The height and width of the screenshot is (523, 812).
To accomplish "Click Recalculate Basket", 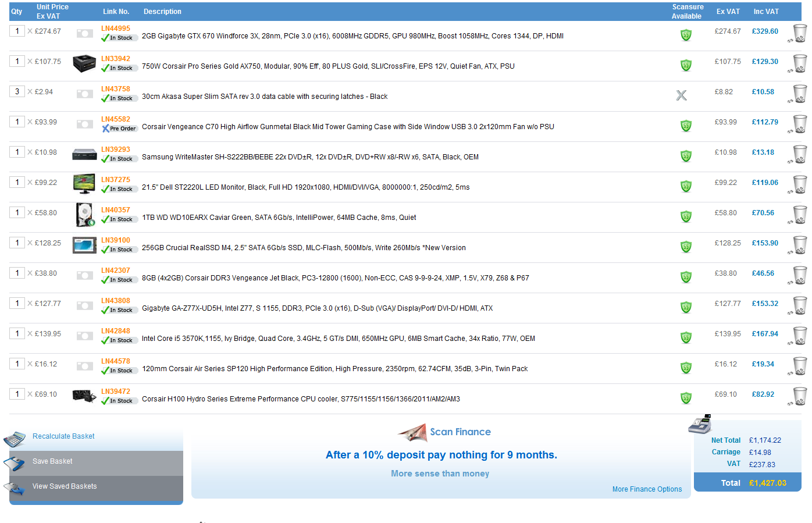I will tap(63, 436).
